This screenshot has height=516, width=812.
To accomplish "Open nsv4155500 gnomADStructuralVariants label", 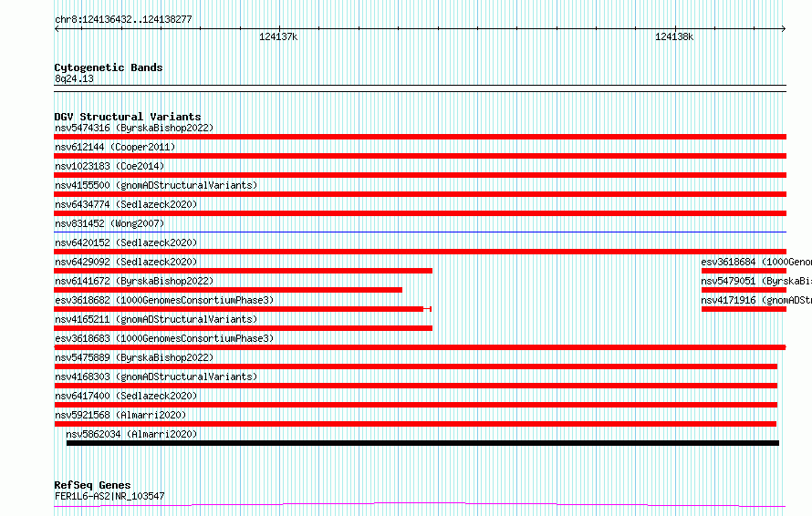I will 156,185.
